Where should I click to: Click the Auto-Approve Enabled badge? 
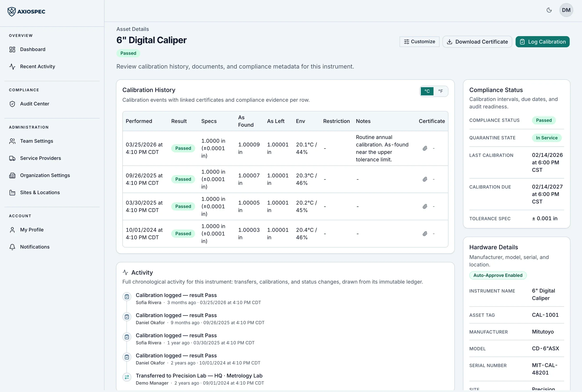click(x=498, y=276)
